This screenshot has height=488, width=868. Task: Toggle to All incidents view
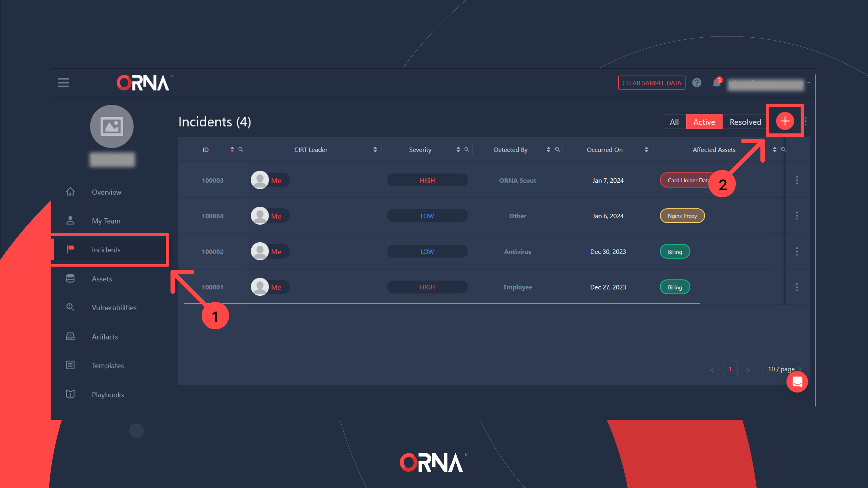click(674, 122)
